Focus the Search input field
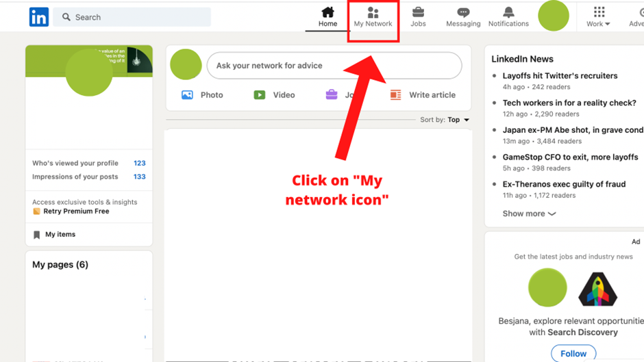This screenshot has height=362, width=644. click(132, 17)
